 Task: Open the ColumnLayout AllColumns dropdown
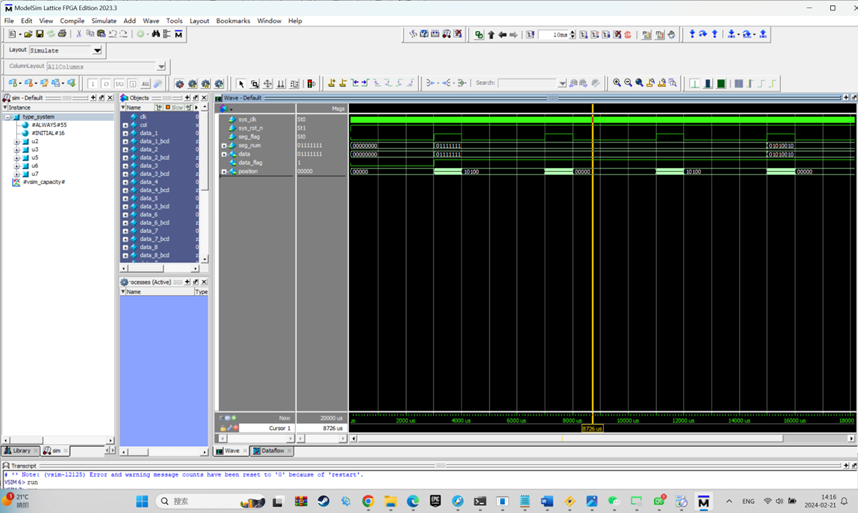point(161,67)
